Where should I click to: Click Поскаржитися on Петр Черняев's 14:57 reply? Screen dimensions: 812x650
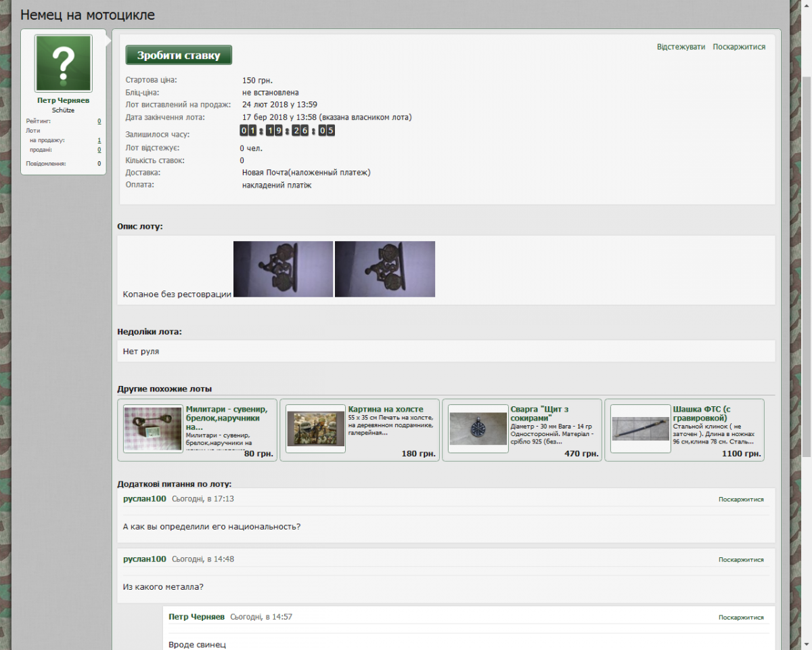741,617
